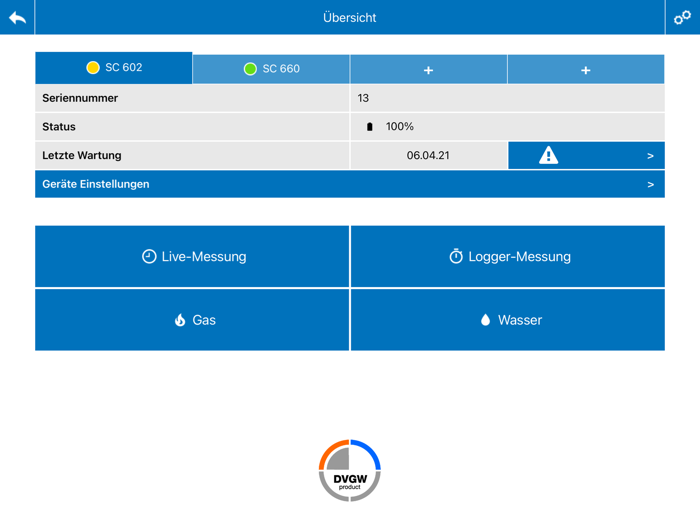Click the green status dot on SC 660
This screenshot has height=525, width=700.
[x=250, y=69]
